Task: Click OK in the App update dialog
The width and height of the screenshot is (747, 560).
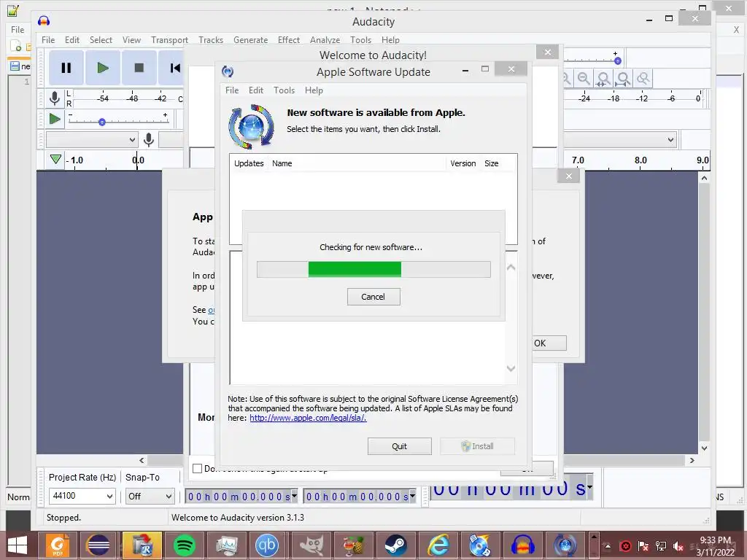Action: [548, 343]
